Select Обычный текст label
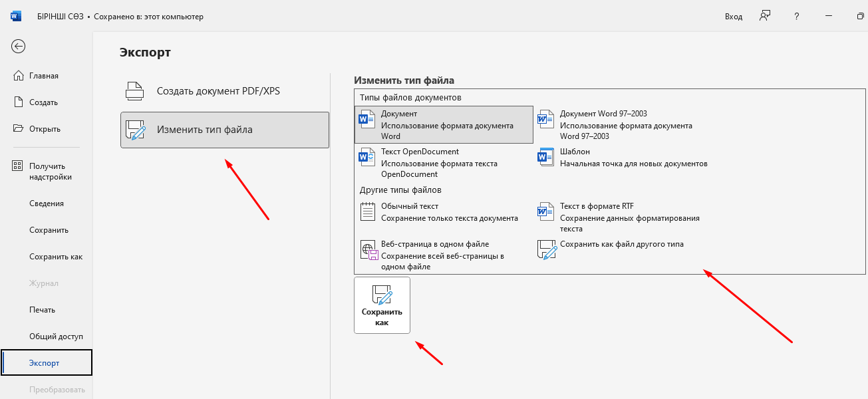Image resolution: width=868 pixels, height=399 pixels. pyautogui.click(x=410, y=206)
